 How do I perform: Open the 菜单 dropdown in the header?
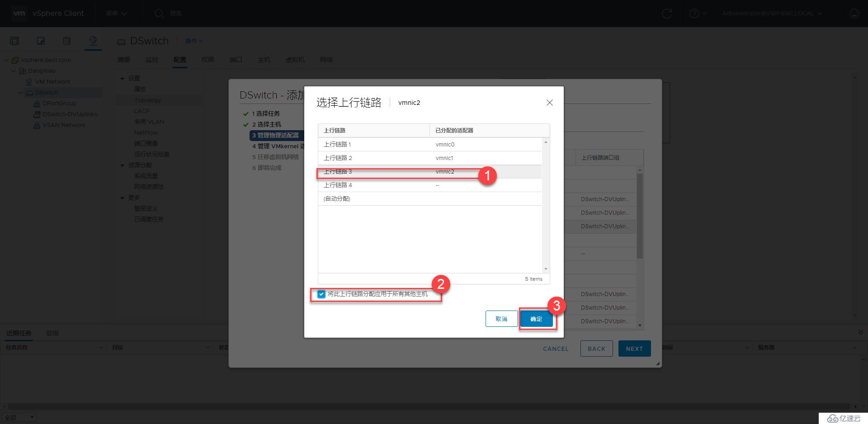coord(116,14)
